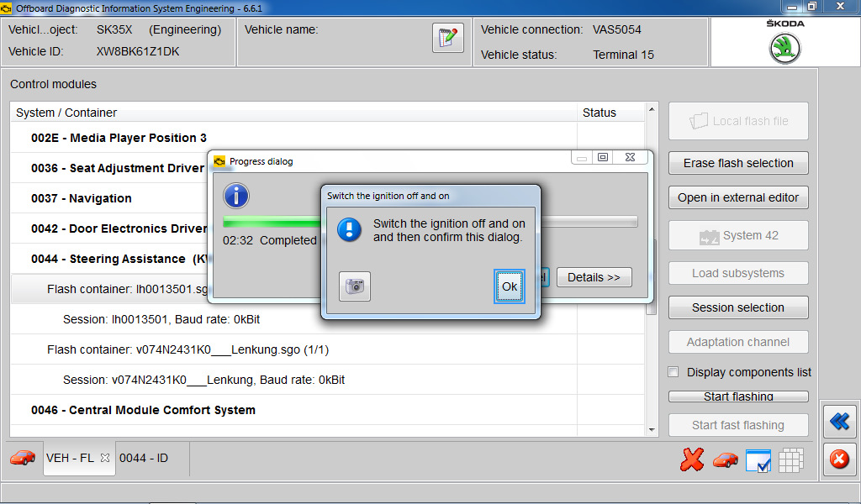Click the green progress bar
This screenshot has height=504, width=861.
(272, 222)
